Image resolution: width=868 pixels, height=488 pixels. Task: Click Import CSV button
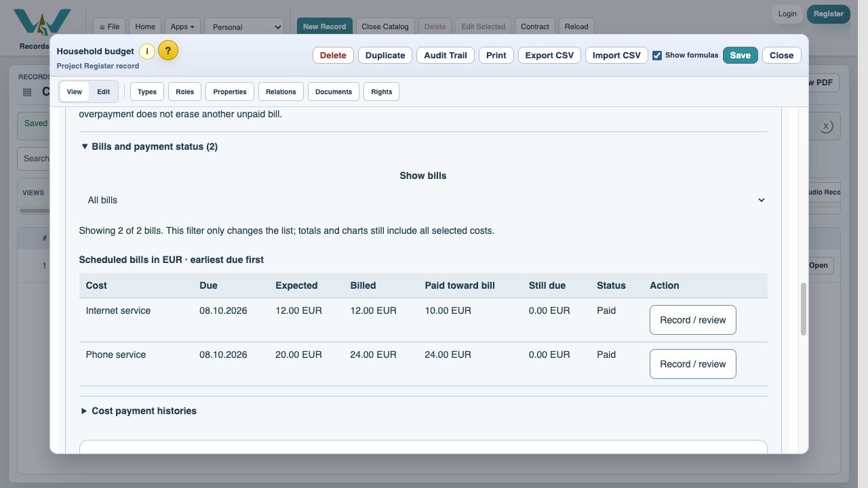pos(616,56)
